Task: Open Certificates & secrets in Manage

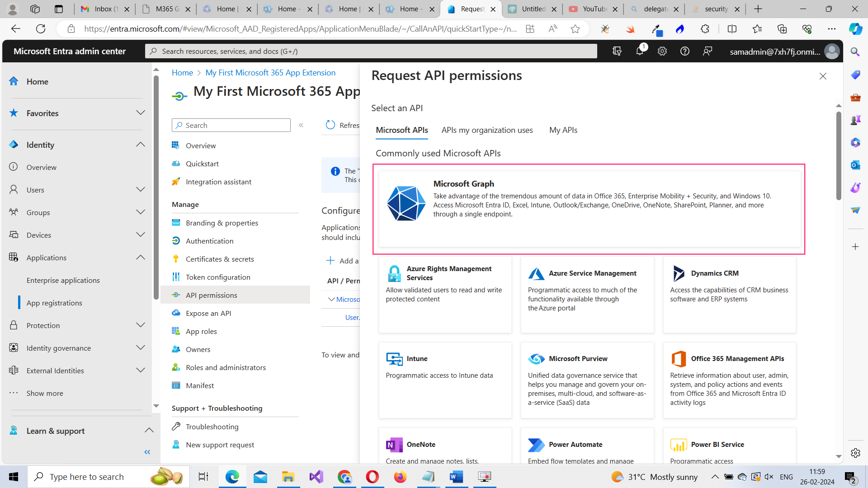Action: pyautogui.click(x=220, y=259)
